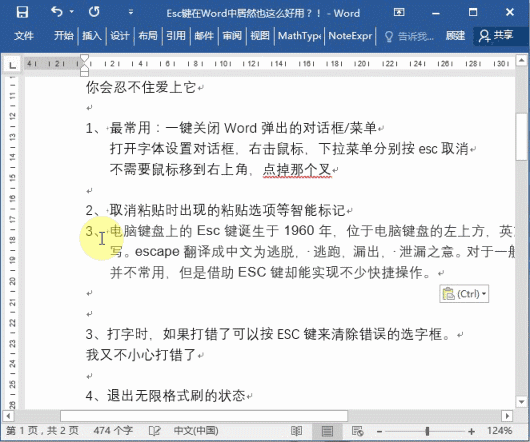Viewport: 530px width, 442px height.
Task: Click the vertical scrollbar up arrow
Action: click(x=521, y=61)
